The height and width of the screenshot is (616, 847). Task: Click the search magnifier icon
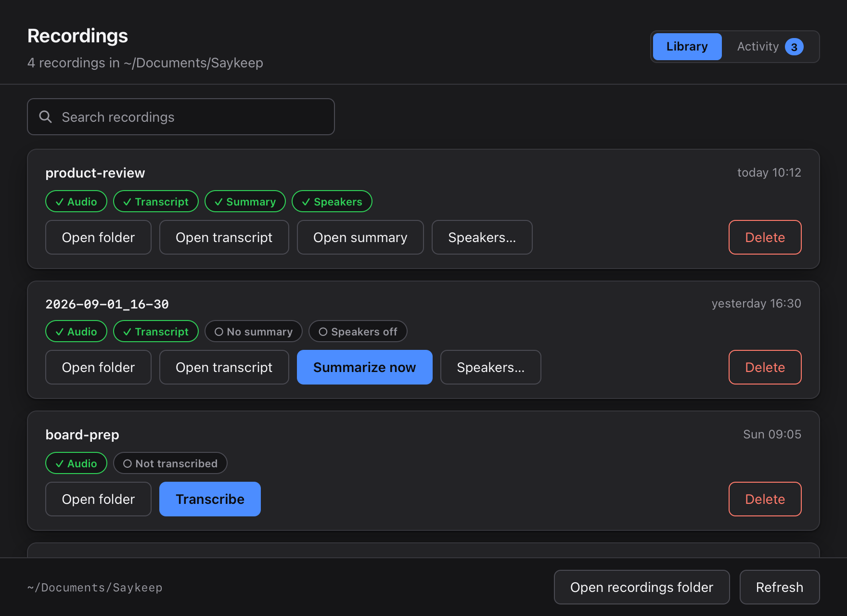click(x=45, y=116)
